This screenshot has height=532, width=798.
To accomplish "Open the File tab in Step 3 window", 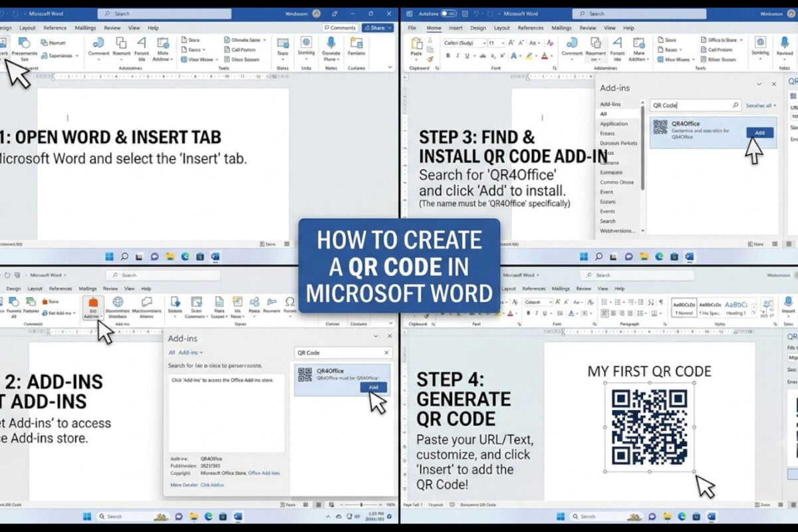I will pos(412,28).
